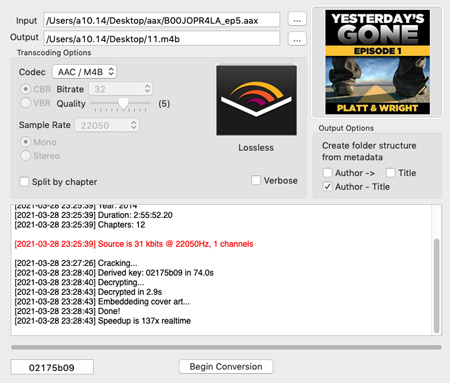Check the Author -> checkbox
450x383 pixels.
pyautogui.click(x=327, y=173)
